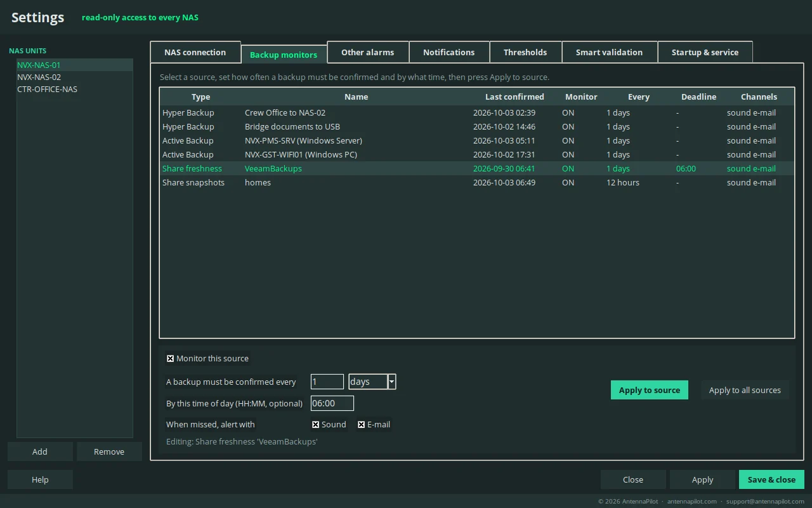Viewport: 812px width, 508px height.
Task: Click the Save & close button
Action: tap(771, 479)
